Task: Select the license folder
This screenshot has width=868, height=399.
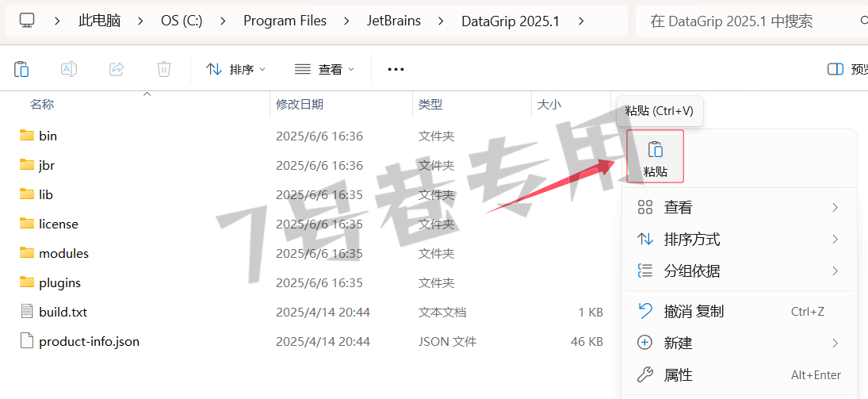Action: [x=59, y=224]
